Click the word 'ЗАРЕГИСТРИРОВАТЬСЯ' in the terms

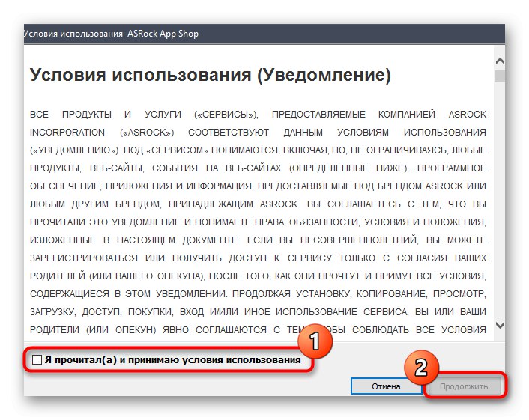(84, 258)
